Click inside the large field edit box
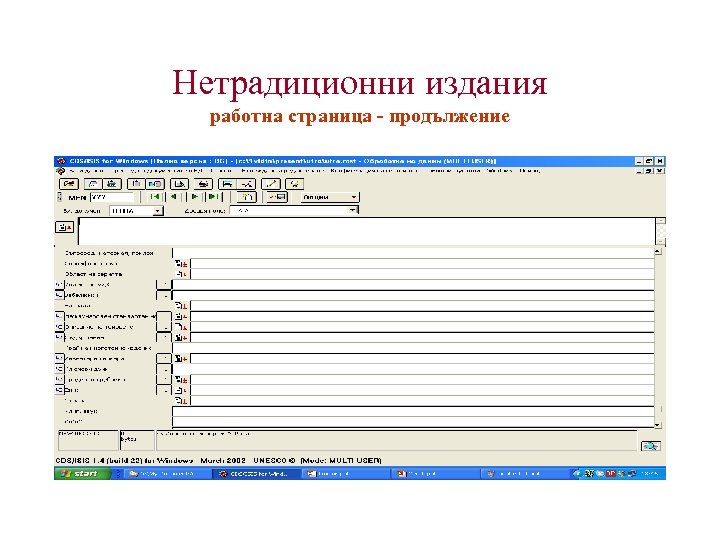This screenshot has height=540, width=720. pyautogui.click(x=366, y=231)
